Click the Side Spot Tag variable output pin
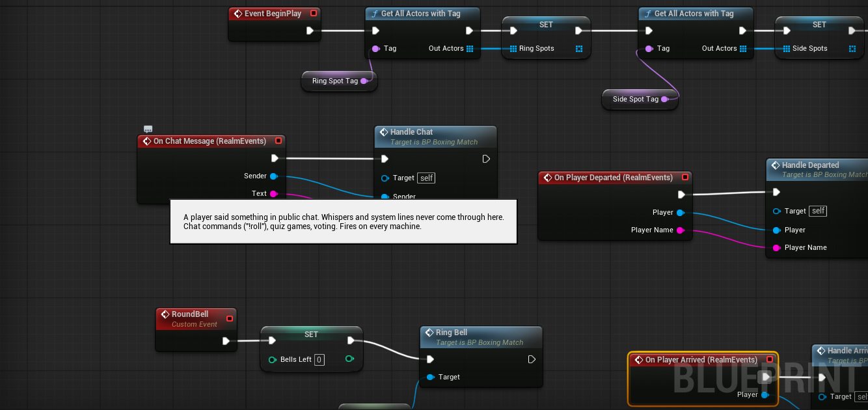The width and height of the screenshot is (868, 410). pyautogui.click(x=664, y=100)
